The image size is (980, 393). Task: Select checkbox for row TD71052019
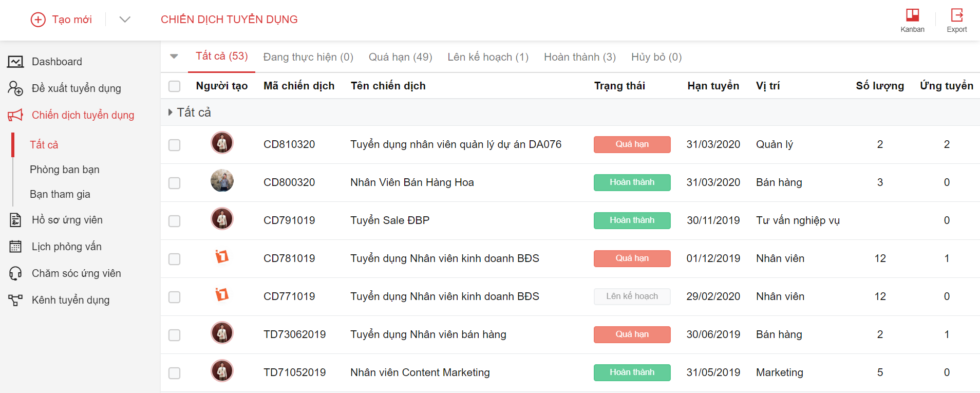point(175,373)
